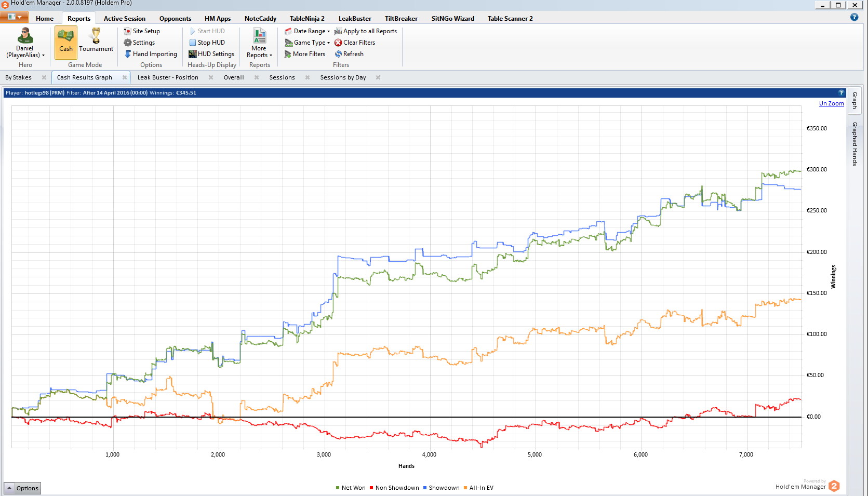Select the Cash game mode icon

[x=66, y=36]
